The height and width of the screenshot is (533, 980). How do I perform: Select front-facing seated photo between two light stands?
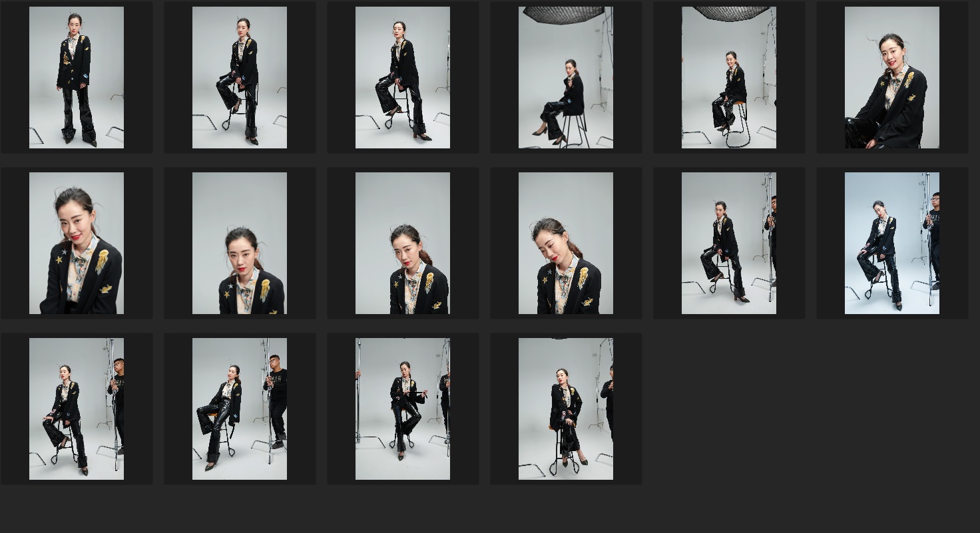(x=403, y=409)
